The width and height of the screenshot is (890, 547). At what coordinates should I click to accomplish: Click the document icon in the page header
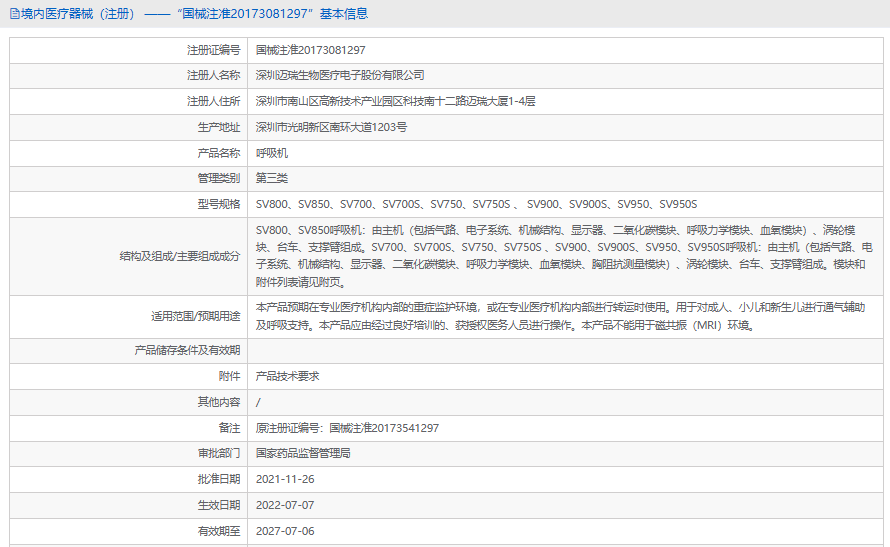(x=14, y=14)
